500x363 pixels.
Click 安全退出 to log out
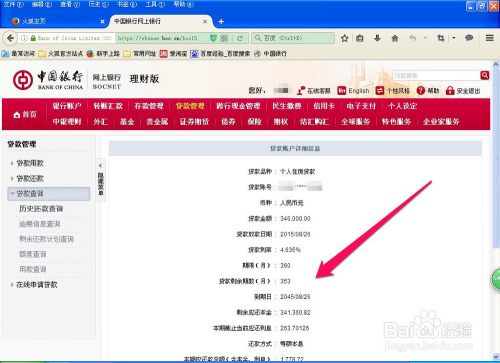(463, 91)
